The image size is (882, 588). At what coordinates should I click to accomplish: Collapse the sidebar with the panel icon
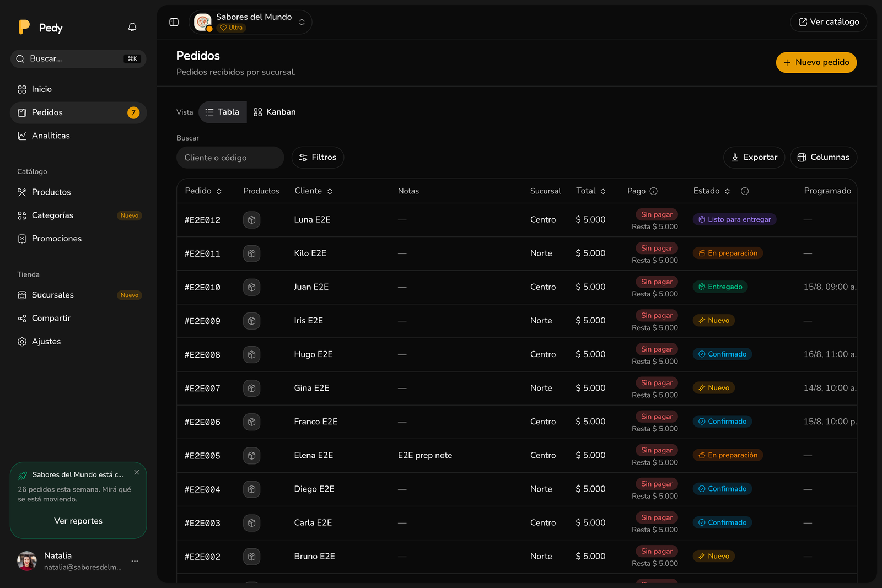174,22
